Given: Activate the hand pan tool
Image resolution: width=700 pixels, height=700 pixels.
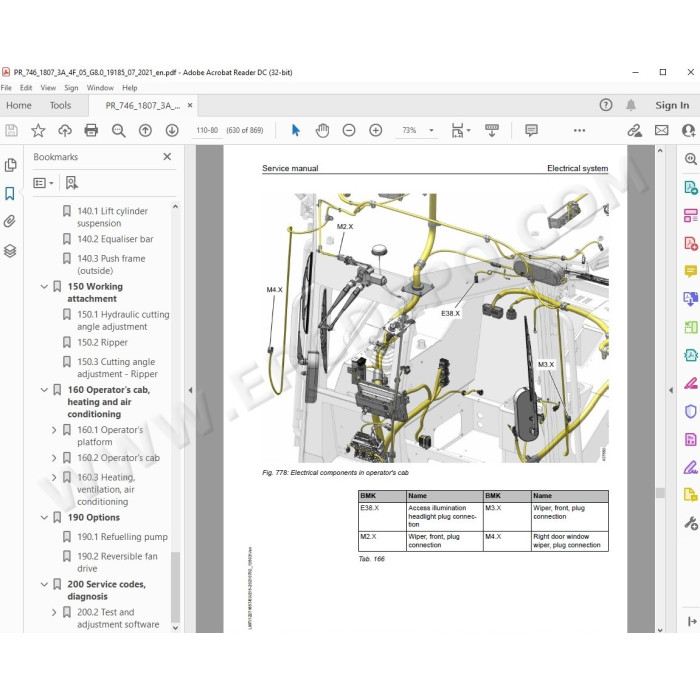Looking at the screenshot, I should (x=322, y=130).
